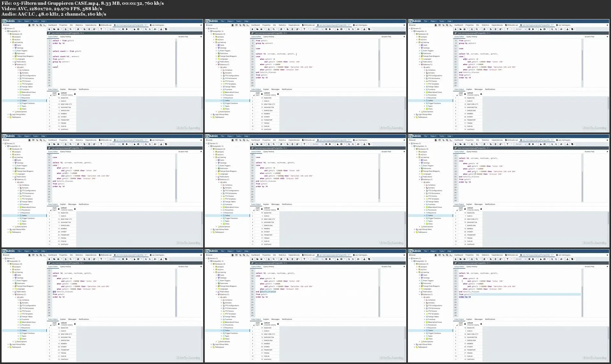Click the Paste icon in middle-right frame toolbar
Viewport: 611px width, 364px height.
click(491, 144)
